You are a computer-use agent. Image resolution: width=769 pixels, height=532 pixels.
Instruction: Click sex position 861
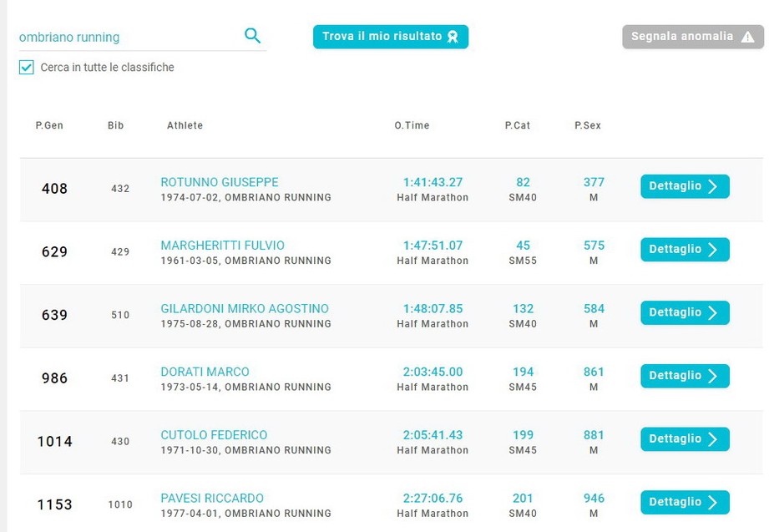pyautogui.click(x=594, y=372)
